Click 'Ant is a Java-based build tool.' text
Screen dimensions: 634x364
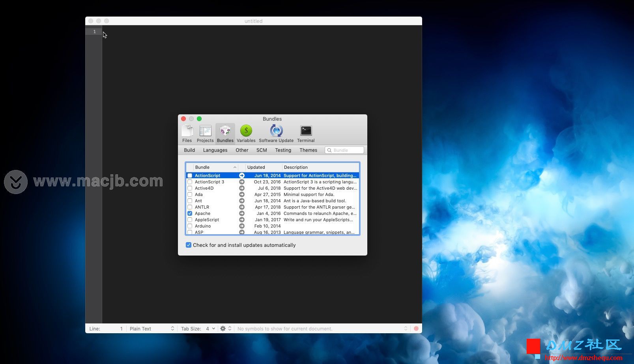pos(315,201)
